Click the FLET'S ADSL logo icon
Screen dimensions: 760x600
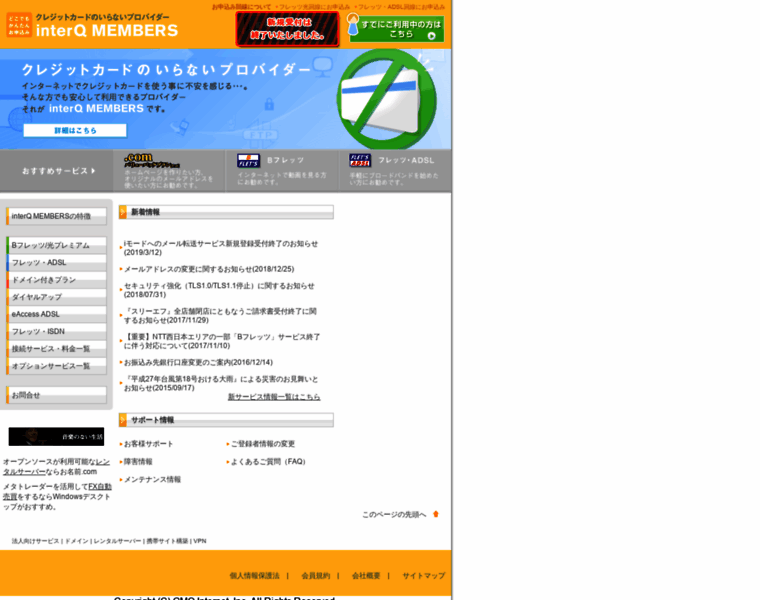(x=360, y=160)
